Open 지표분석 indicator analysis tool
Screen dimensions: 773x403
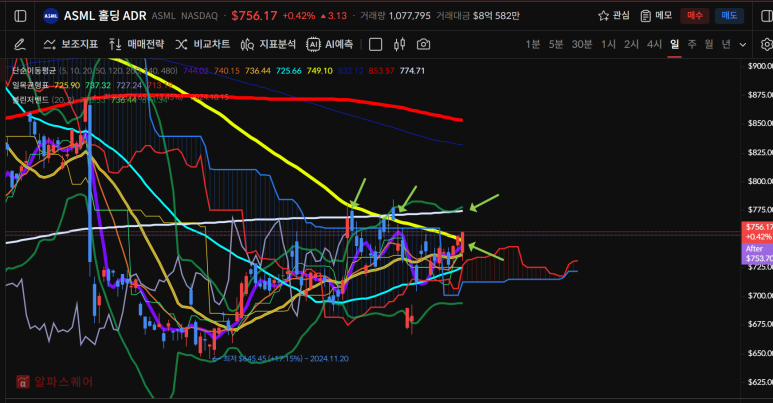(x=268, y=44)
